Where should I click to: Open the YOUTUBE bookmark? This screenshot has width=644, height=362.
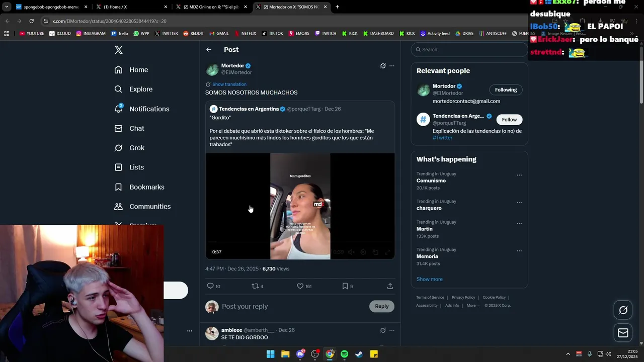pyautogui.click(x=32, y=34)
